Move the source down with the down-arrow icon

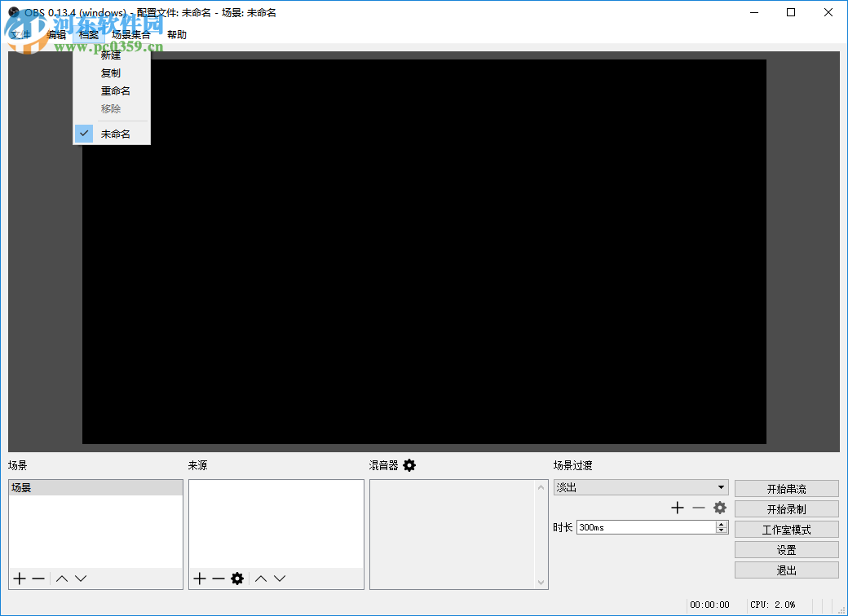point(280,578)
